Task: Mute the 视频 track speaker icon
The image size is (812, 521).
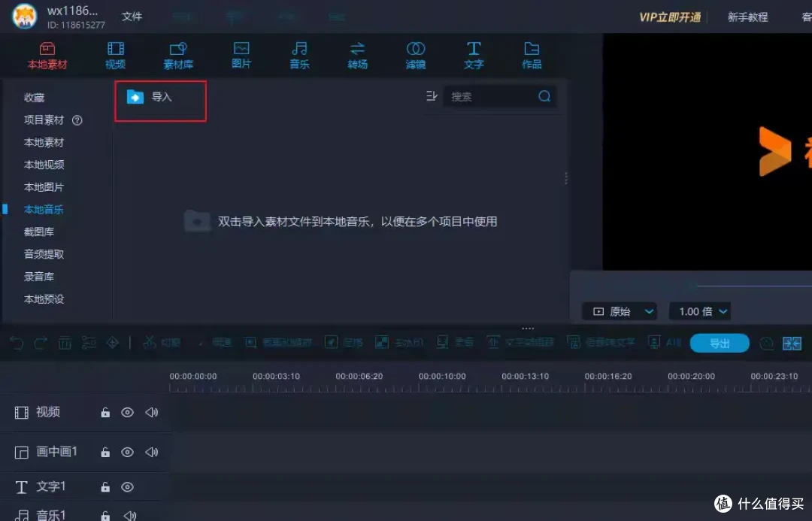Action: 151,412
